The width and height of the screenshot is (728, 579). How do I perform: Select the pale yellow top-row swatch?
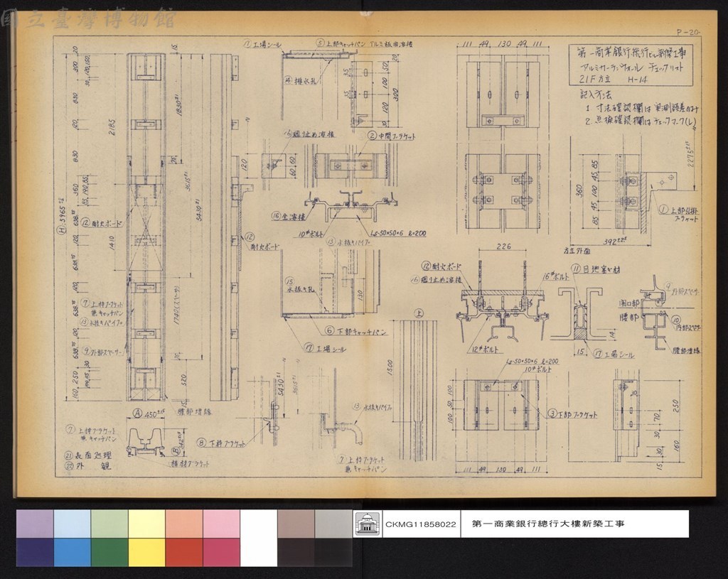pos(146,524)
